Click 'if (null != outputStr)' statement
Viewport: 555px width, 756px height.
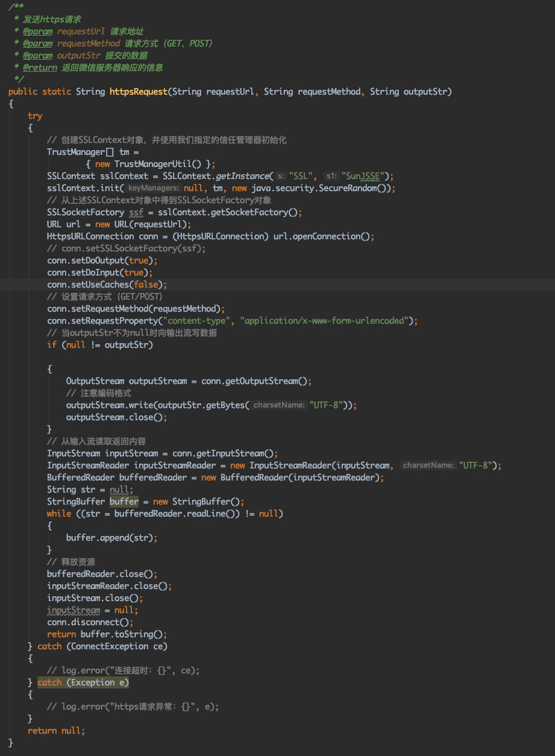[x=100, y=345]
